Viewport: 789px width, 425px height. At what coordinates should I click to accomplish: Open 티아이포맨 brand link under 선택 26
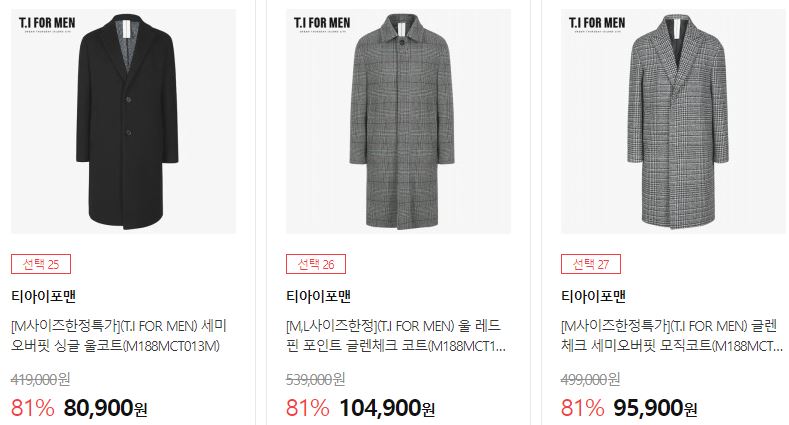pos(319,296)
